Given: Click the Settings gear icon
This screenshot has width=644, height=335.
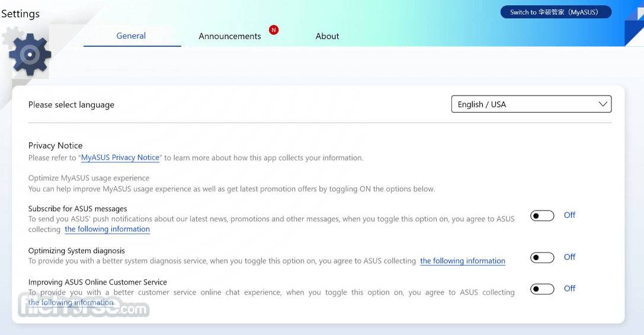Looking at the screenshot, I should (30, 55).
